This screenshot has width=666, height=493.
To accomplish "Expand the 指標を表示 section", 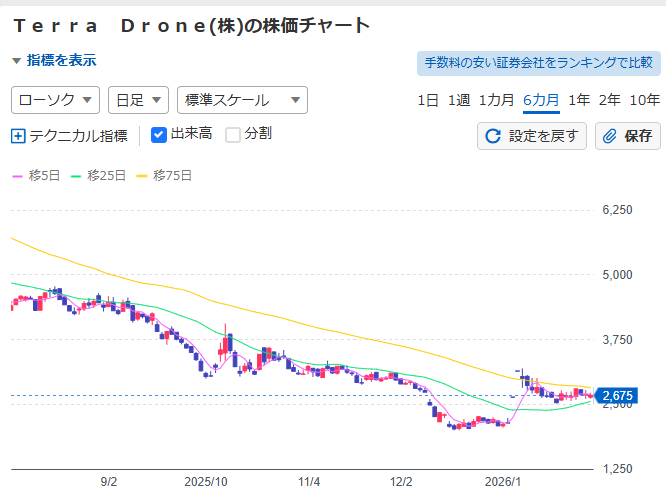I will click(54, 60).
